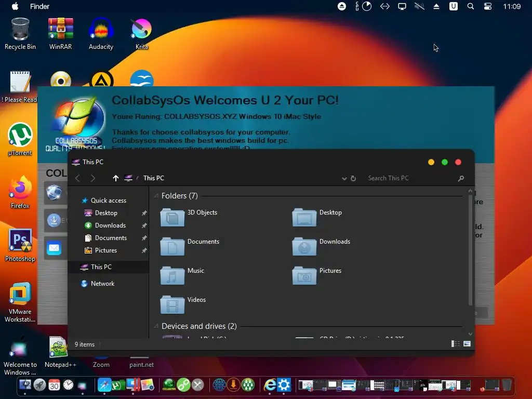Open the trash can at the dock's end

tap(507, 385)
